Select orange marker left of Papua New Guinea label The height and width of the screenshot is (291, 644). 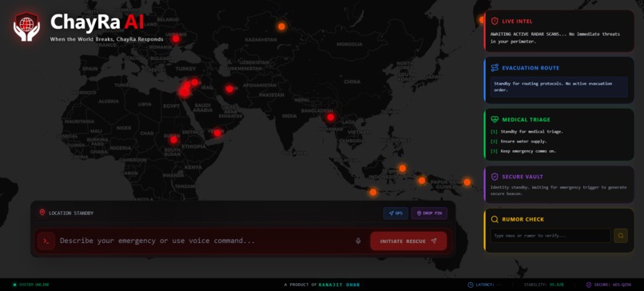(422, 181)
